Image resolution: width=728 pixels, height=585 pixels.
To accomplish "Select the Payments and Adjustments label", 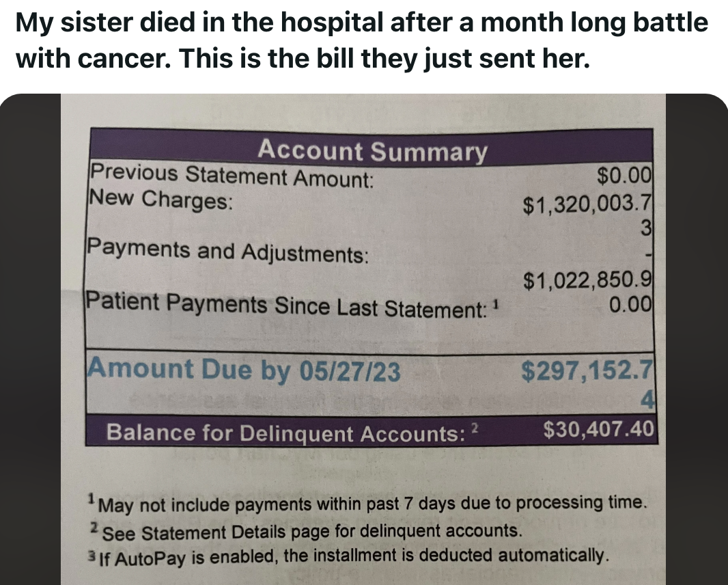I will pos(227,251).
